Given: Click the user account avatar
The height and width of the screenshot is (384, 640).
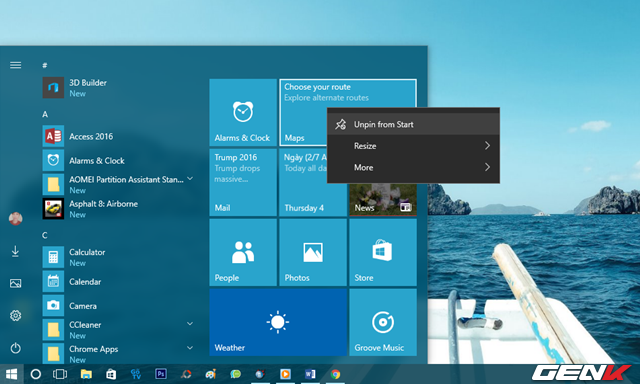Looking at the screenshot, I should coord(16,219).
